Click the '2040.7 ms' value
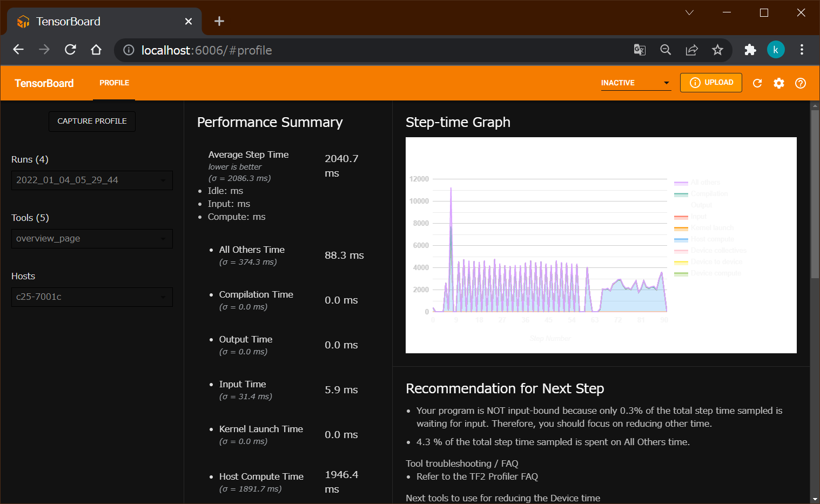820x504 pixels. click(341, 166)
